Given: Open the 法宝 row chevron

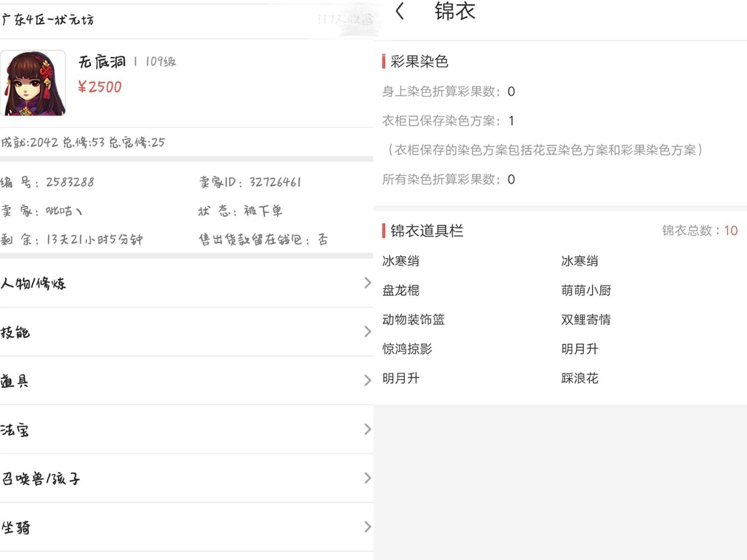Looking at the screenshot, I should tap(367, 429).
